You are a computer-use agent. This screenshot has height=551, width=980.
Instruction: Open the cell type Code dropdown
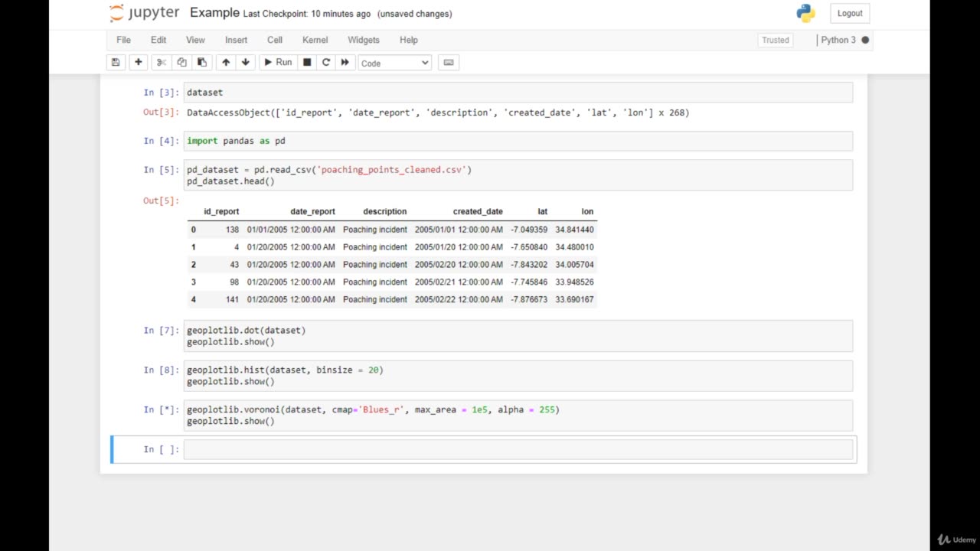(395, 63)
